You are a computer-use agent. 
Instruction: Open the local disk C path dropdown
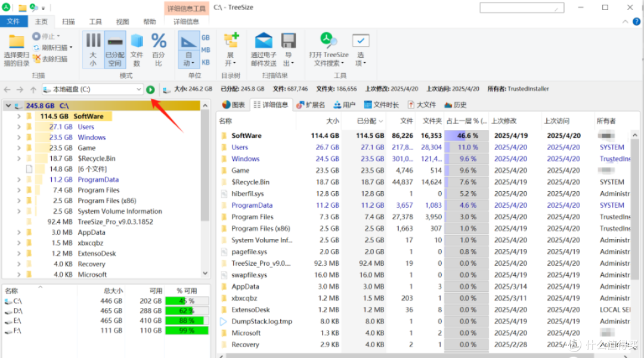(138, 89)
